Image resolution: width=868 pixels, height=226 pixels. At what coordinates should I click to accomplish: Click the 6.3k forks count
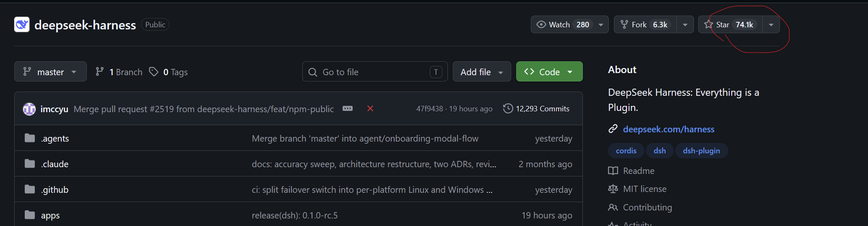[660, 24]
